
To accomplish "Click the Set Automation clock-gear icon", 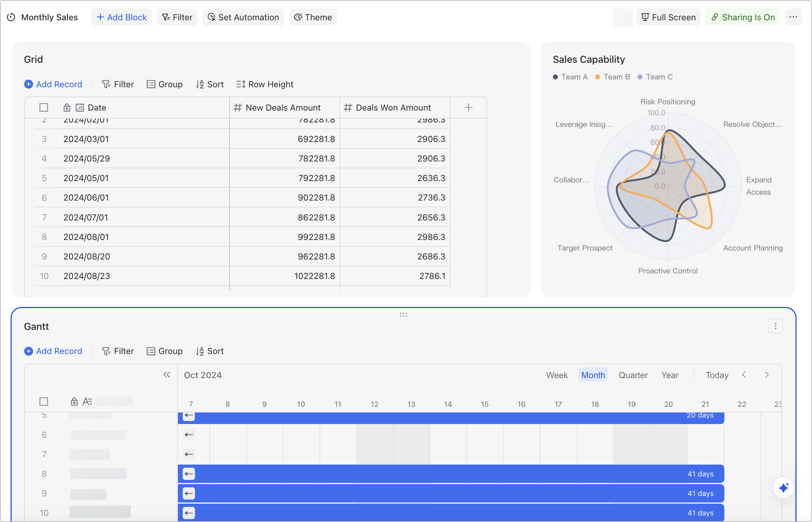I will click(x=211, y=17).
